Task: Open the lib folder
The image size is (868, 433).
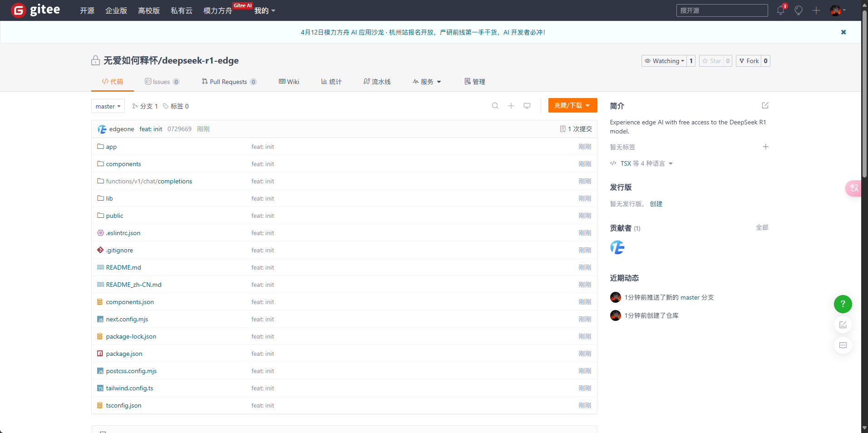Action: click(109, 198)
